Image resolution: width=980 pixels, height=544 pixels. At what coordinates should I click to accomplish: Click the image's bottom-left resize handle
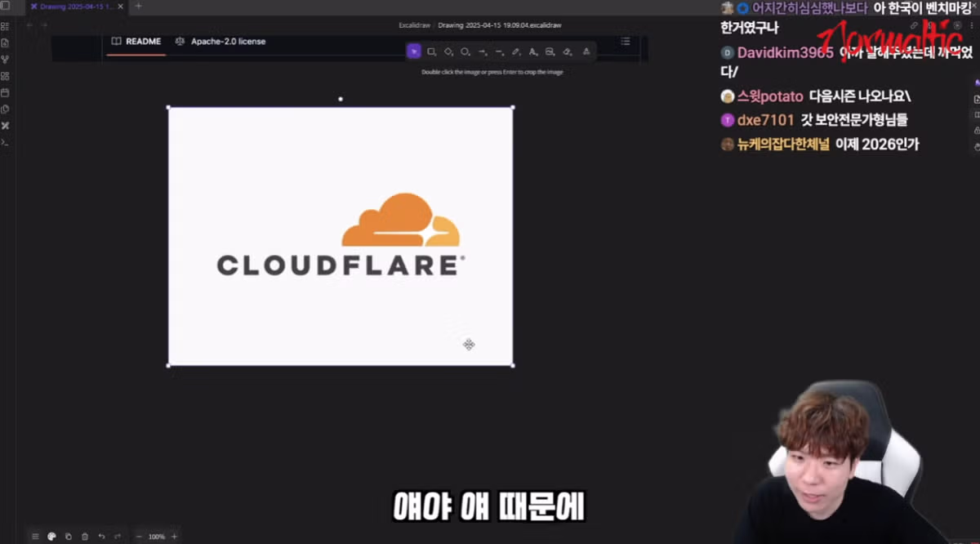(169, 365)
